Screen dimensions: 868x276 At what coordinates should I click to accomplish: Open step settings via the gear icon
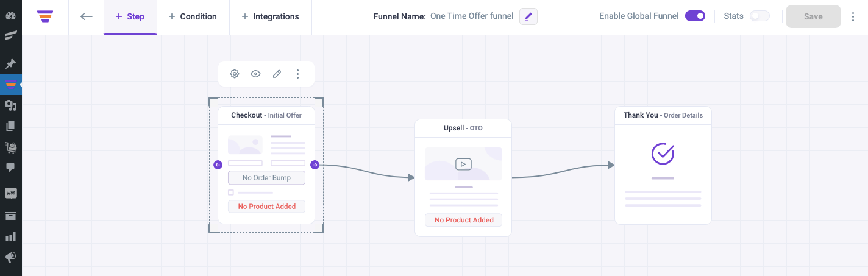[235, 74]
